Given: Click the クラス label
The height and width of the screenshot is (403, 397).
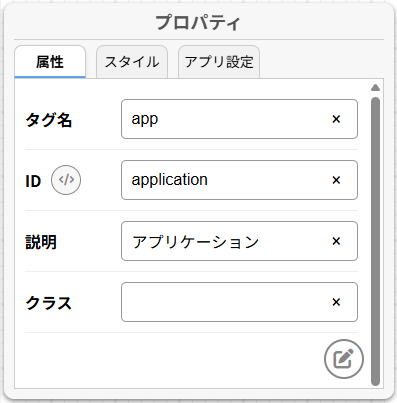Looking at the screenshot, I should tap(49, 303).
